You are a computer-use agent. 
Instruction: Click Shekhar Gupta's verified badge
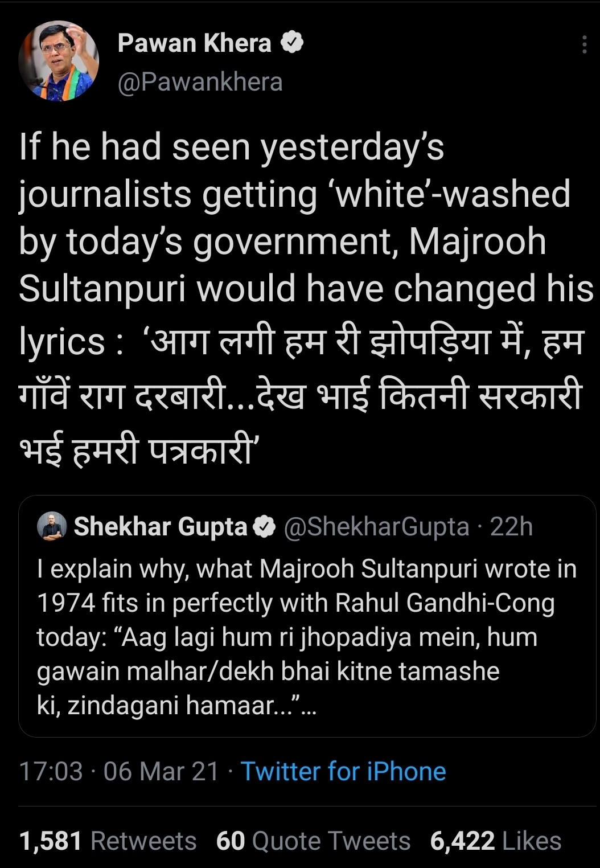264,527
